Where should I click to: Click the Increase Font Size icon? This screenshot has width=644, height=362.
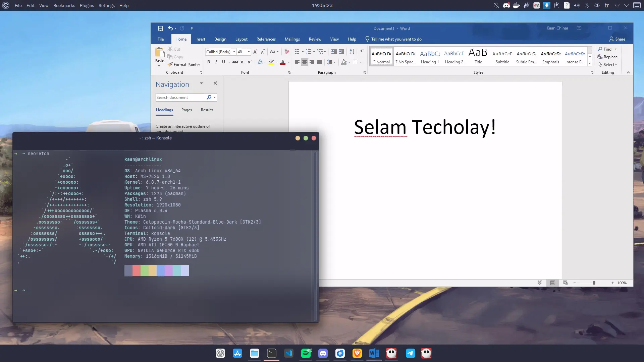coord(255,52)
